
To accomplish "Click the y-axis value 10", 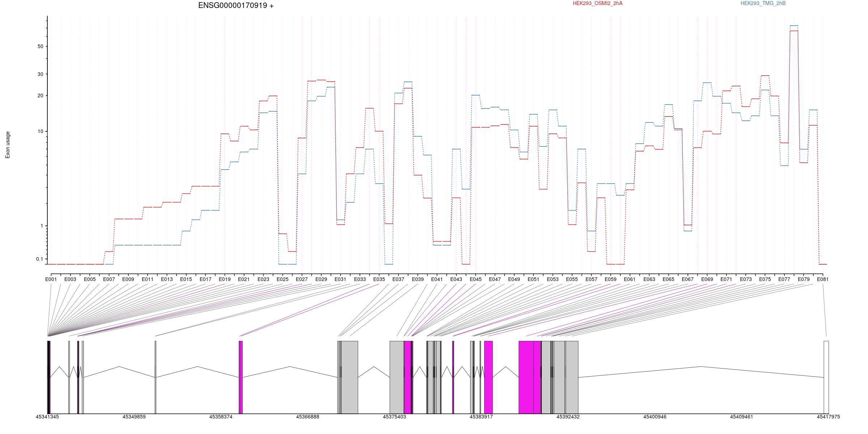I will [x=40, y=131].
